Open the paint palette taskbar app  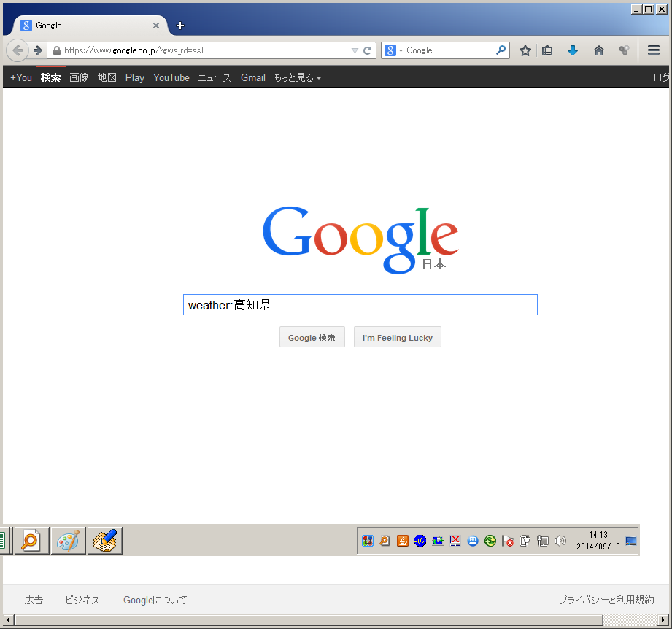[68, 541]
